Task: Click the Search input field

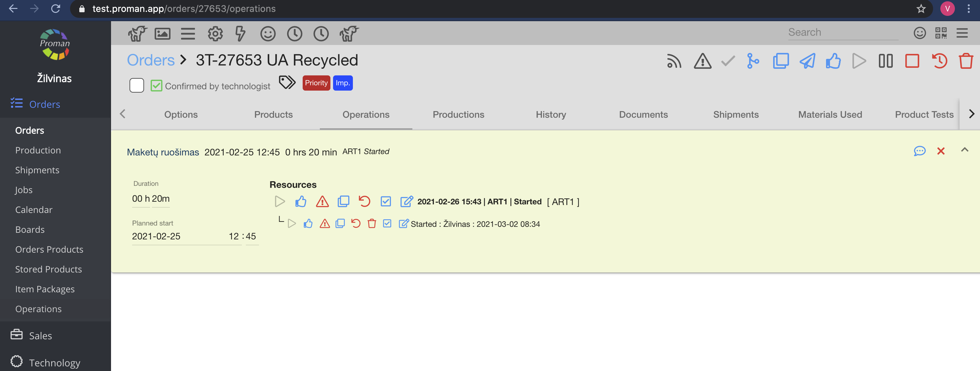Action: [842, 32]
